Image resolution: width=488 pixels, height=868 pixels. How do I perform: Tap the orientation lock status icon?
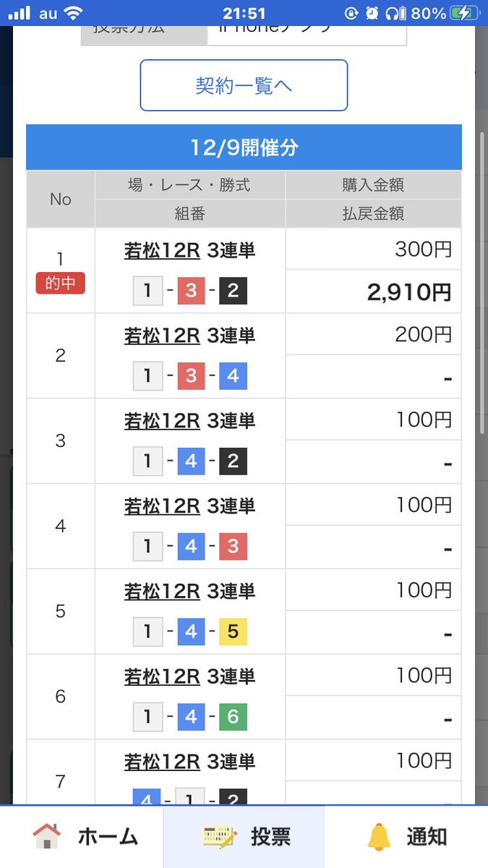pos(351,13)
